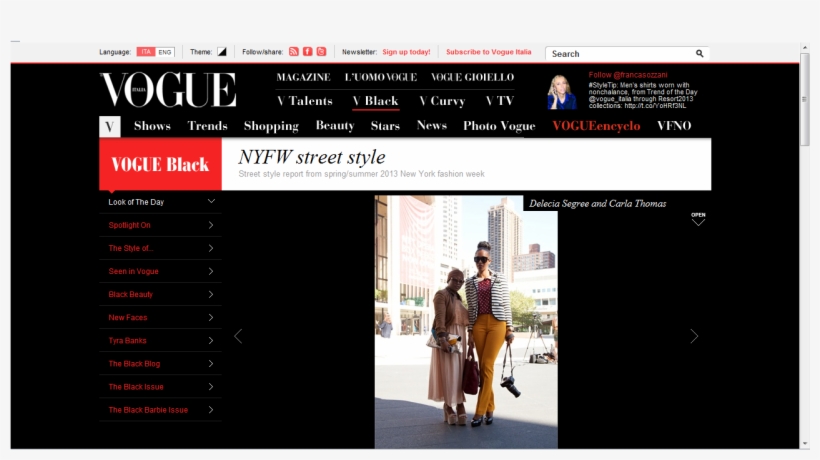Open the Stars menu
The height and width of the screenshot is (460, 820).
385,126
